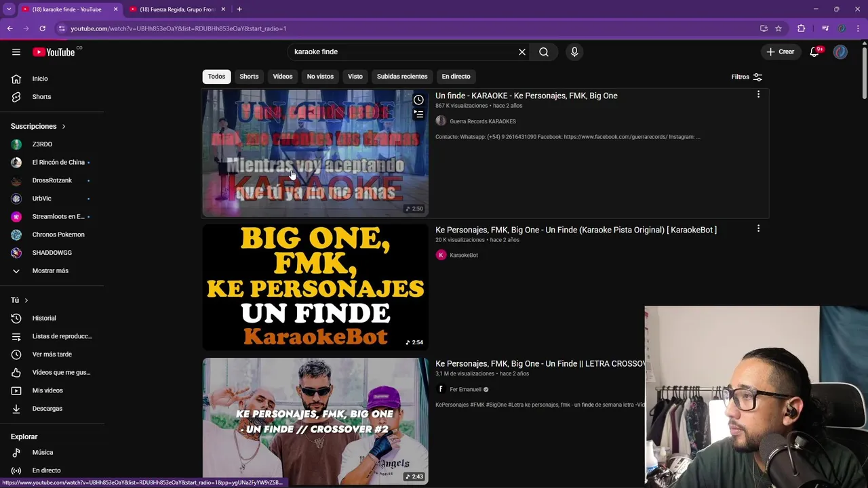Click KaraokeBot channel avatar icon
The height and width of the screenshot is (488, 868).
(441, 255)
